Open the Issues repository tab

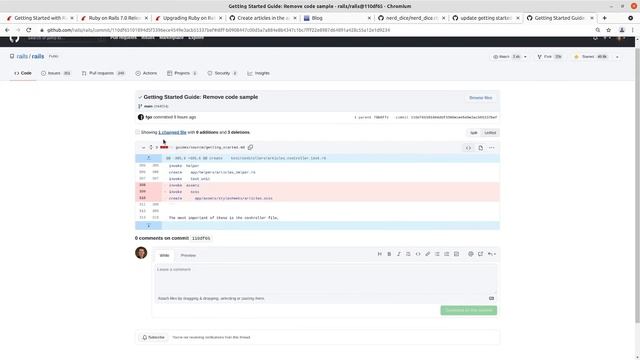(56, 73)
